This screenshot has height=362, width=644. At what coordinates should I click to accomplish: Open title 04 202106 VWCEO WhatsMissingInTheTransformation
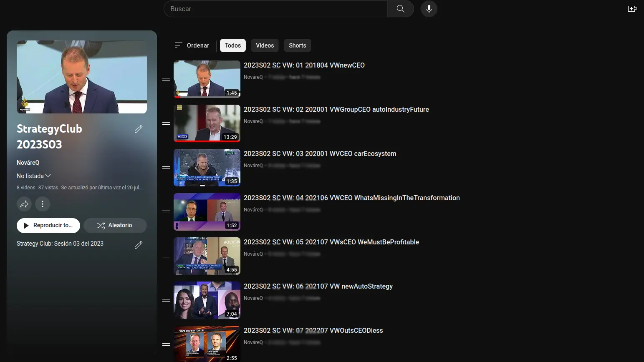(352, 198)
